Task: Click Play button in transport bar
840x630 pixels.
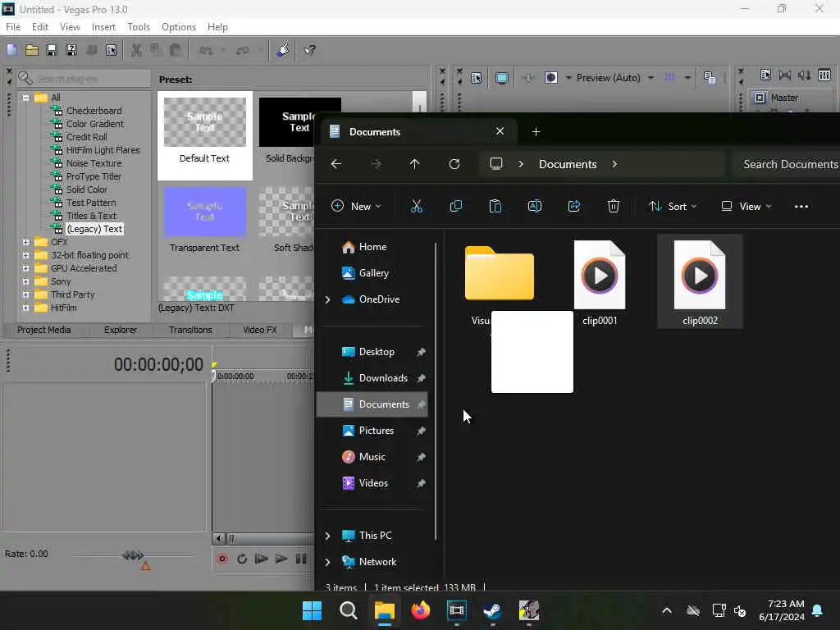Action: pos(281,559)
